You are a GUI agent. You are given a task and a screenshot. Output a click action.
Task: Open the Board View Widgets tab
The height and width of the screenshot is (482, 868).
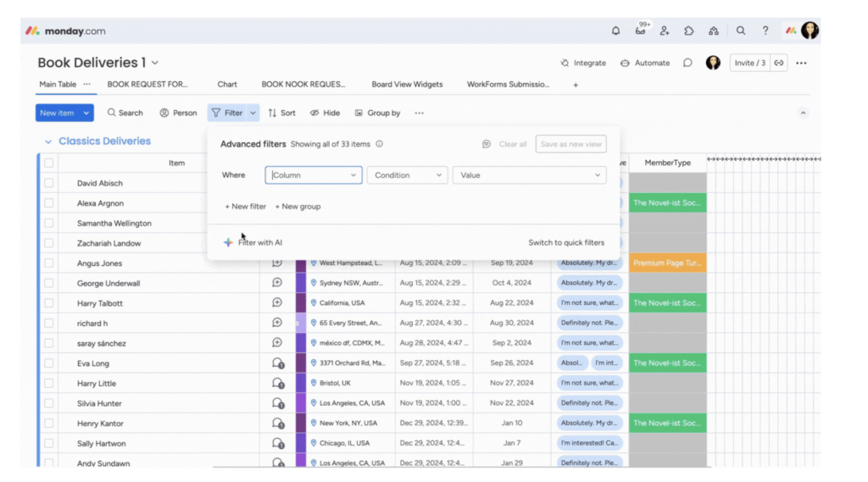click(x=407, y=85)
